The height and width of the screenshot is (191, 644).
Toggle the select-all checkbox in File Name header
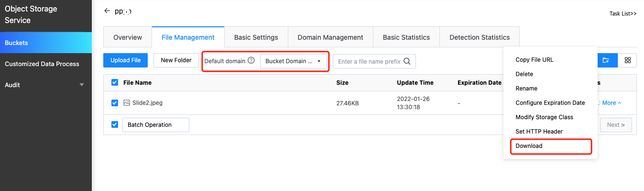[115, 82]
